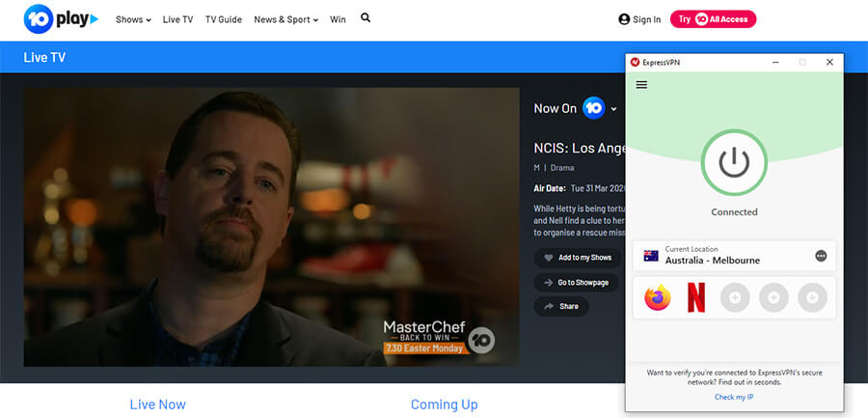The image size is (868, 418).
Task: Click channel 10 logo beside Now On
Action: 593,108
